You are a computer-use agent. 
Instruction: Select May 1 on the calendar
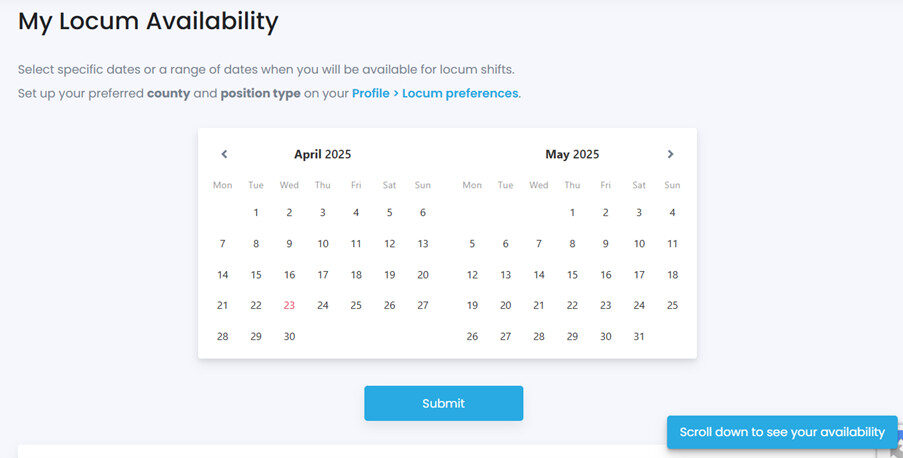572,212
